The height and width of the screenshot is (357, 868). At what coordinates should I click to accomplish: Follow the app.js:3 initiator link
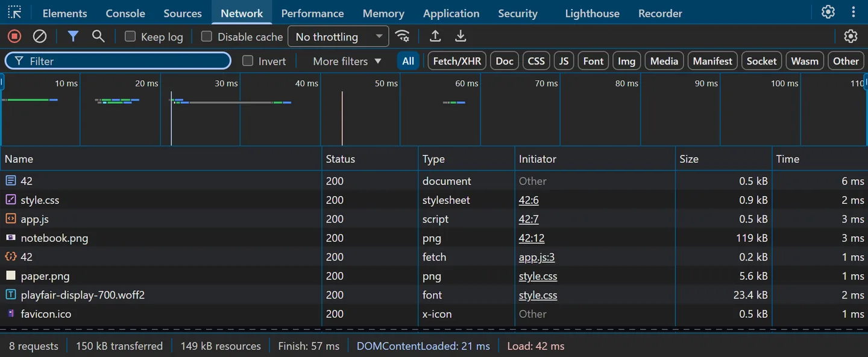coord(536,257)
